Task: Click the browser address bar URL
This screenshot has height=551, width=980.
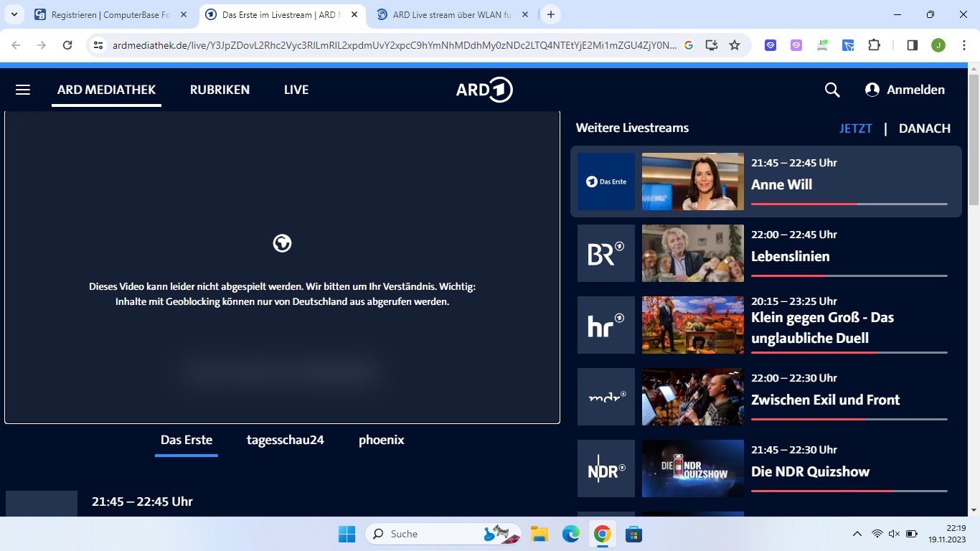Action: point(394,45)
